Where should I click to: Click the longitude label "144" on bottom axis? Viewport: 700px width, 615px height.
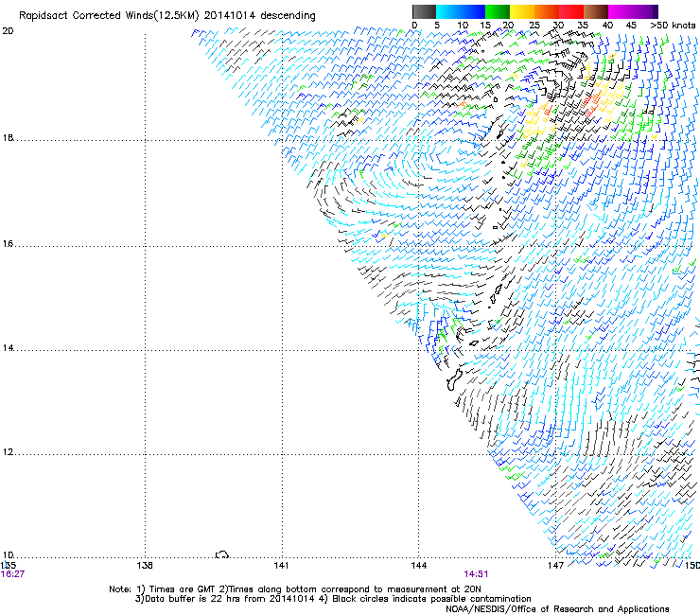(418, 566)
